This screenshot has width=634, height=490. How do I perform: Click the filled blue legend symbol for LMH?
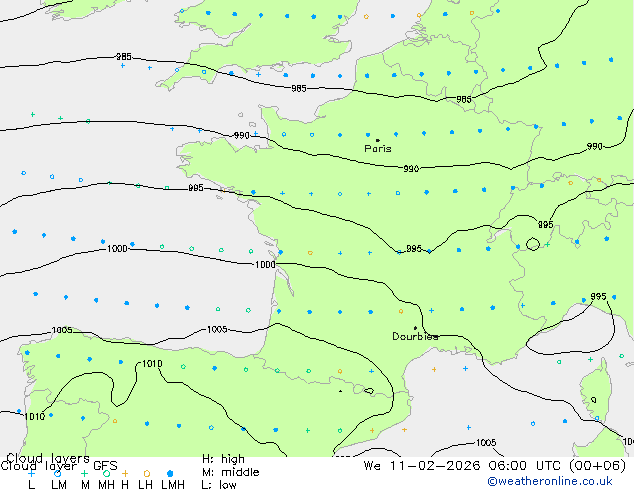(x=170, y=473)
